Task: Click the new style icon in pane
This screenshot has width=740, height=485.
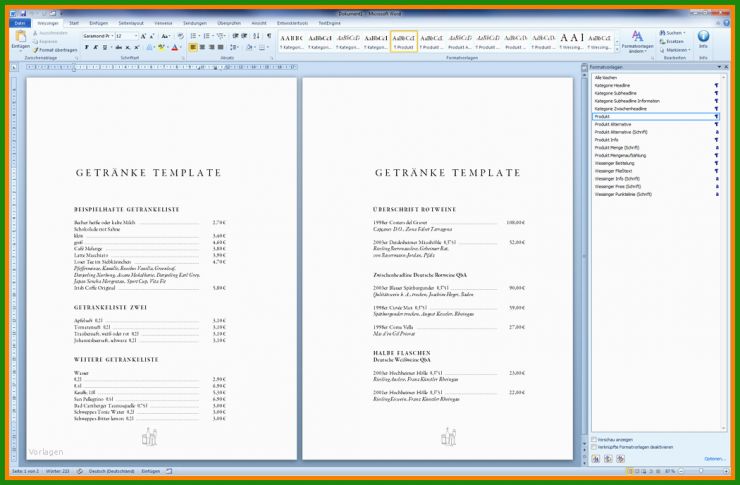Action: [596, 459]
